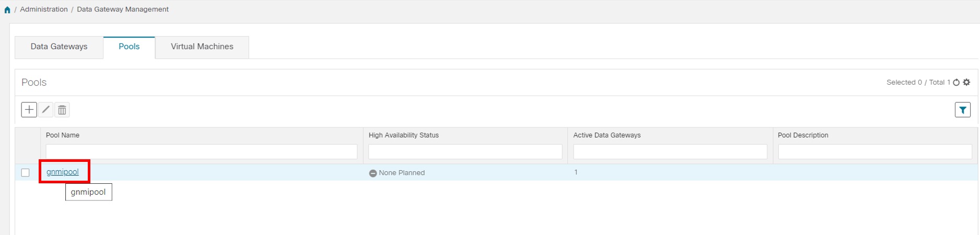The width and height of the screenshot is (980, 235).
Task: Click the edit pencil icon
Action: (x=46, y=110)
